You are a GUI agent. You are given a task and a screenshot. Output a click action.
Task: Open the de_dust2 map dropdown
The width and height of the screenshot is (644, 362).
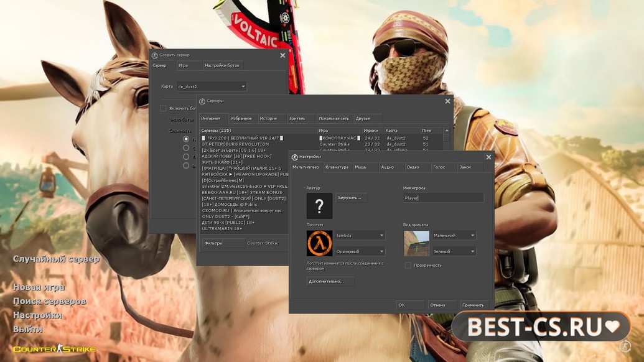[x=212, y=86]
